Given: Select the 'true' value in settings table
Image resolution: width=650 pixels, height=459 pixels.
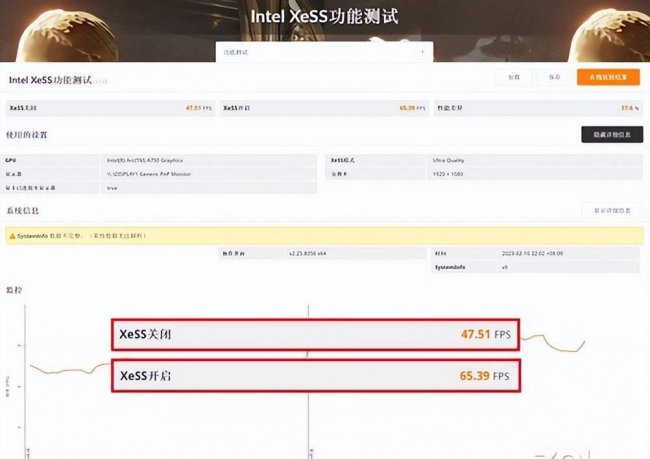Looking at the screenshot, I should pyautogui.click(x=112, y=188).
